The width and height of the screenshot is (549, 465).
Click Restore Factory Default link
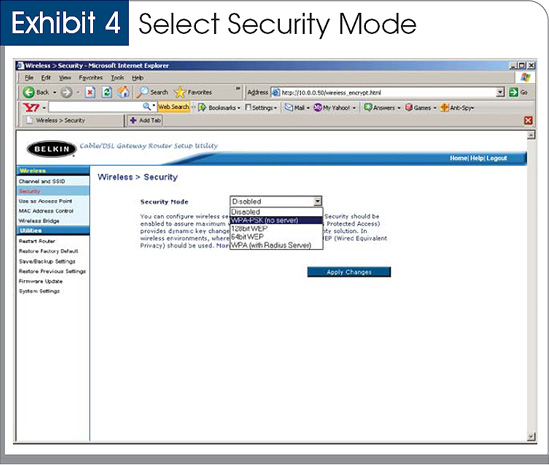click(x=48, y=251)
